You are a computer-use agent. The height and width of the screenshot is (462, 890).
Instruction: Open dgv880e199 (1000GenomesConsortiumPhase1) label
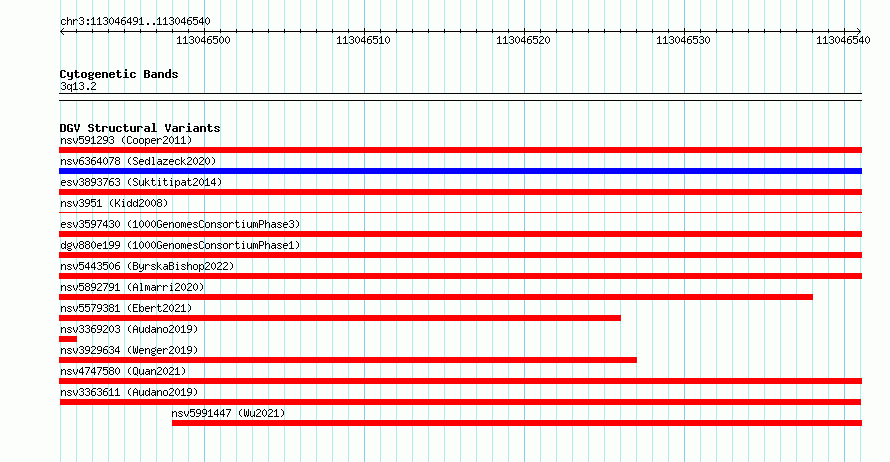tap(180, 245)
